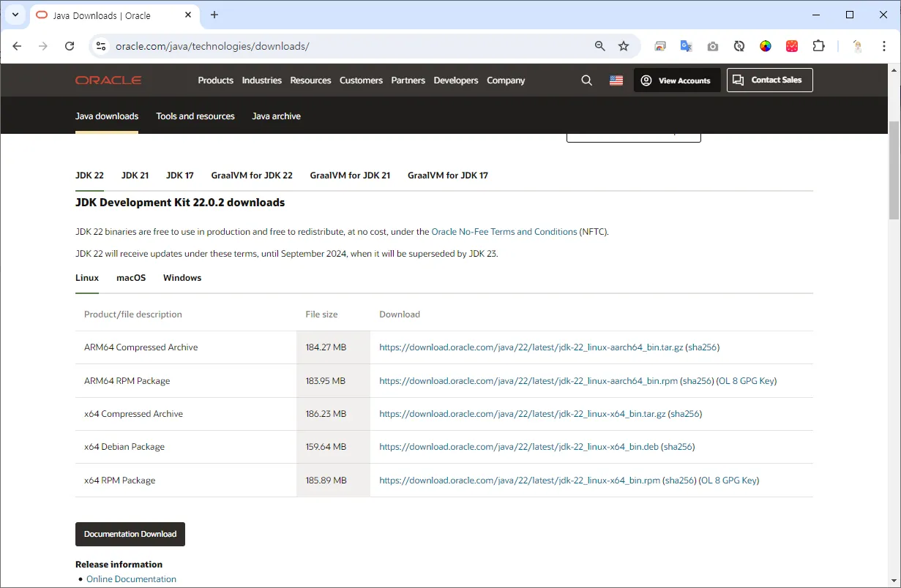Select GraalVM for JDK 21 tab
The height and width of the screenshot is (588, 901).
350,176
